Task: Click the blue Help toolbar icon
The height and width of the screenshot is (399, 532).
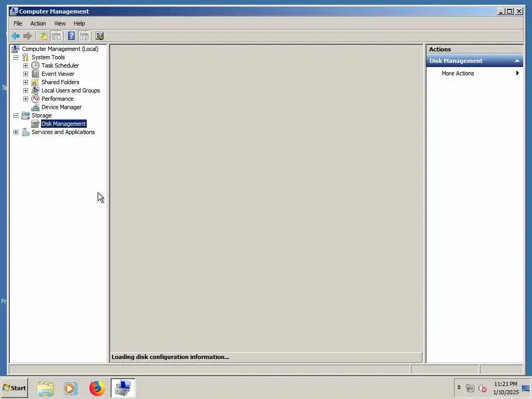Action: point(71,36)
